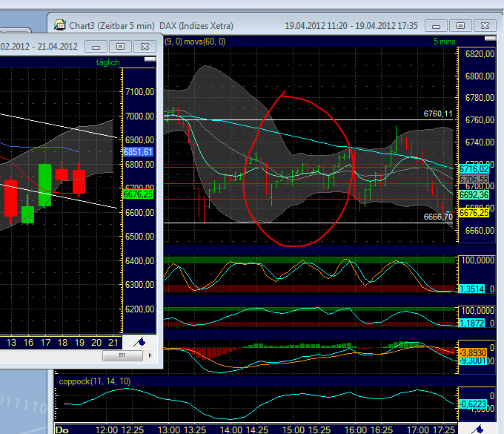Click the coppock(11, 14, 10) indicator title

click(x=95, y=381)
